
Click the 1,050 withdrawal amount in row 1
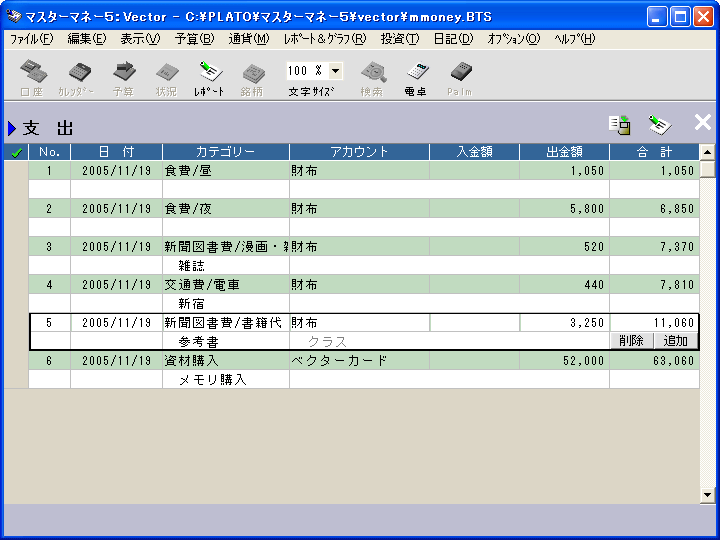(564, 171)
